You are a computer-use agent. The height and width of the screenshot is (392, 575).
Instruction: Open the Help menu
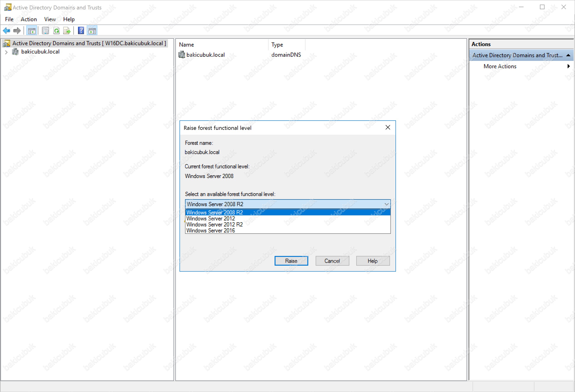[x=69, y=19]
